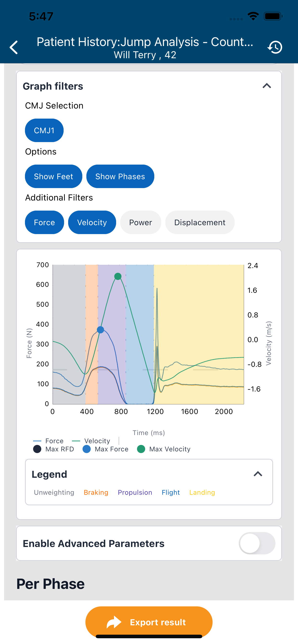Enable the Power filter chip
The width and height of the screenshot is (298, 644).
tap(141, 222)
